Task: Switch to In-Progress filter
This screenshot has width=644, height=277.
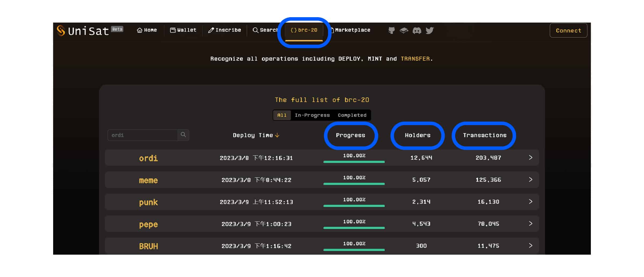Action: [x=312, y=115]
